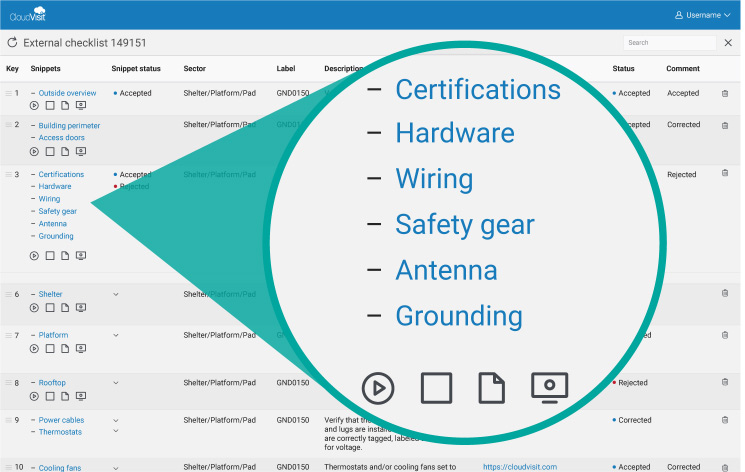Tick the square checkbox under Shelter

tap(50, 308)
